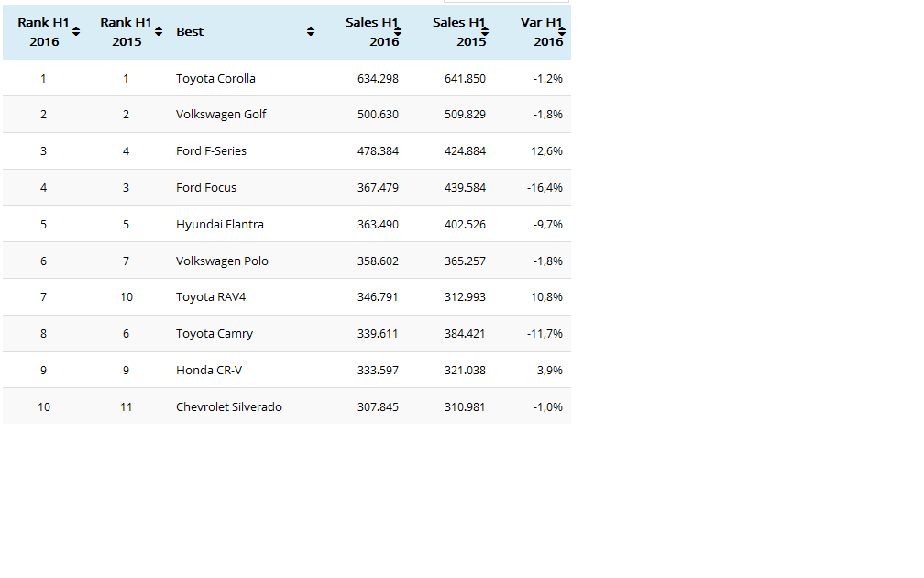Click Toyota Corolla's 634.298 sales figure
Viewport: 924px width, 578px height.
(x=378, y=78)
